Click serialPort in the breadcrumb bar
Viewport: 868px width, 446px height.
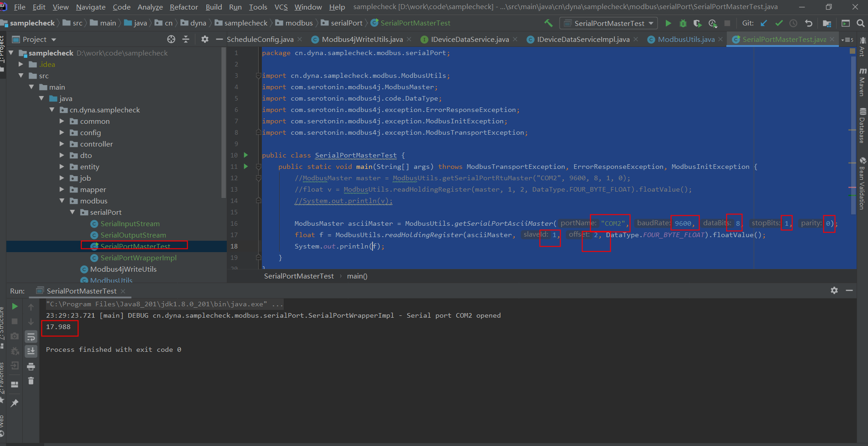coord(347,23)
